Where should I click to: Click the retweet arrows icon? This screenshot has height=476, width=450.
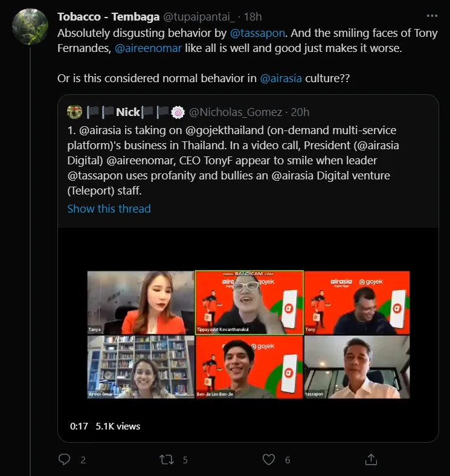(167, 460)
